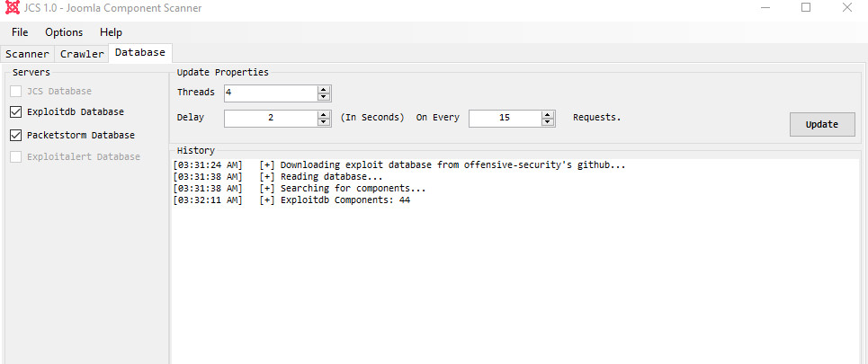
Task: Decrease Threads value with down arrow
Action: pyautogui.click(x=324, y=97)
